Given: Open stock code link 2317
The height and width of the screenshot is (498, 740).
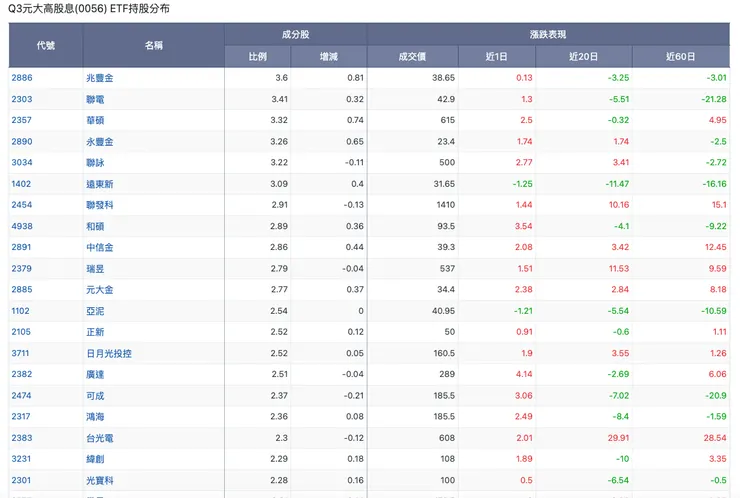Looking at the screenshot, I should (21, 416).
